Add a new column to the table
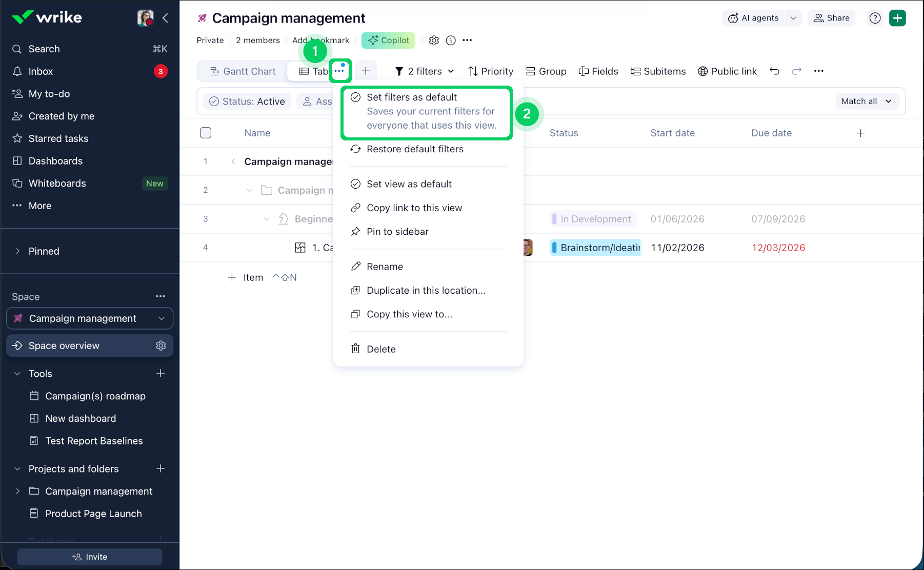 [x=861, y=133]
